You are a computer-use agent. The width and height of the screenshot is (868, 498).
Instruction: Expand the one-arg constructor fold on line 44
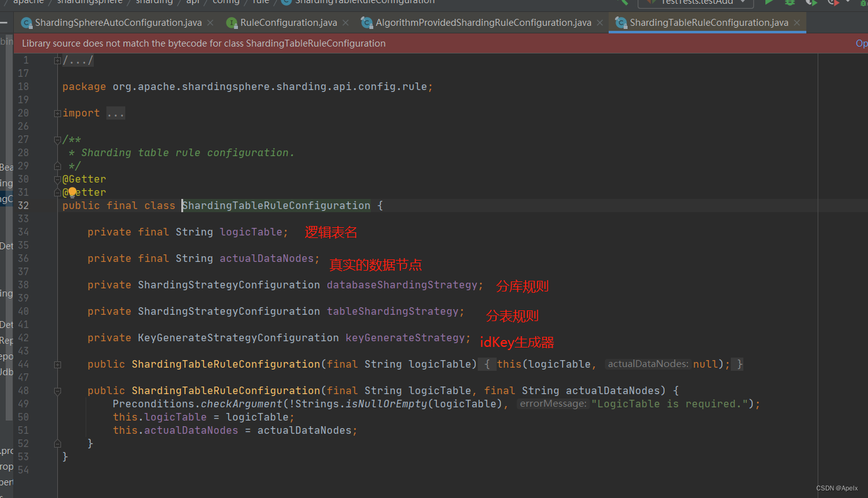[x=57, y=365]
